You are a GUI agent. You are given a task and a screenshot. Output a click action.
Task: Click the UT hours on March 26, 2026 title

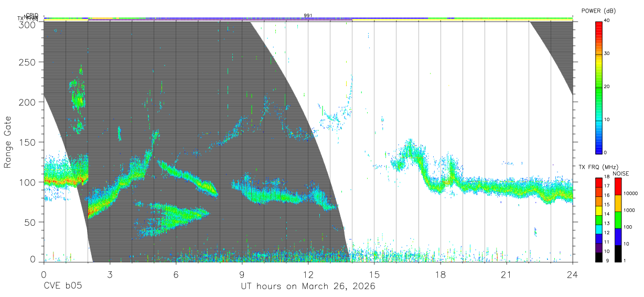308,286
